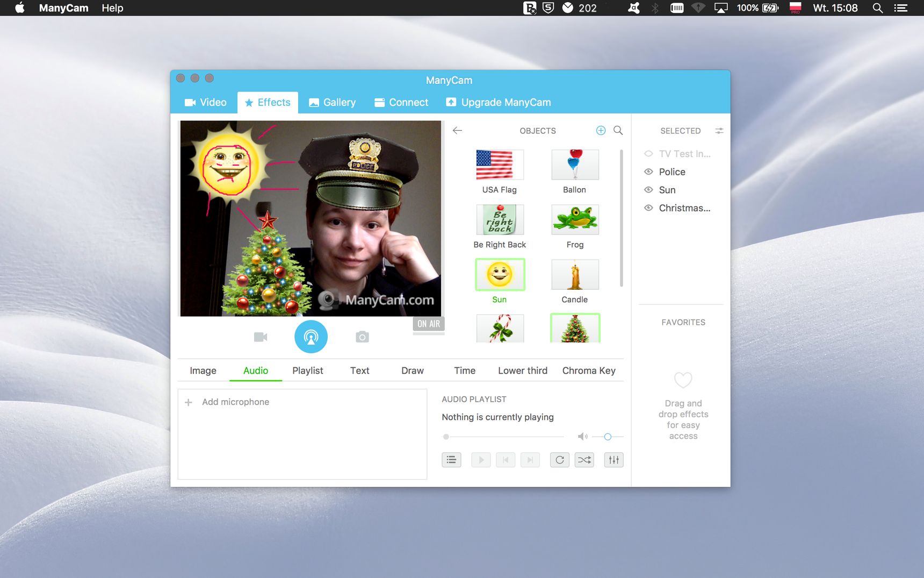The height and width of the screenshot is (578, 924).
Task: Open Spotlight search in menu bar
Action: click(x=878, y=8)
